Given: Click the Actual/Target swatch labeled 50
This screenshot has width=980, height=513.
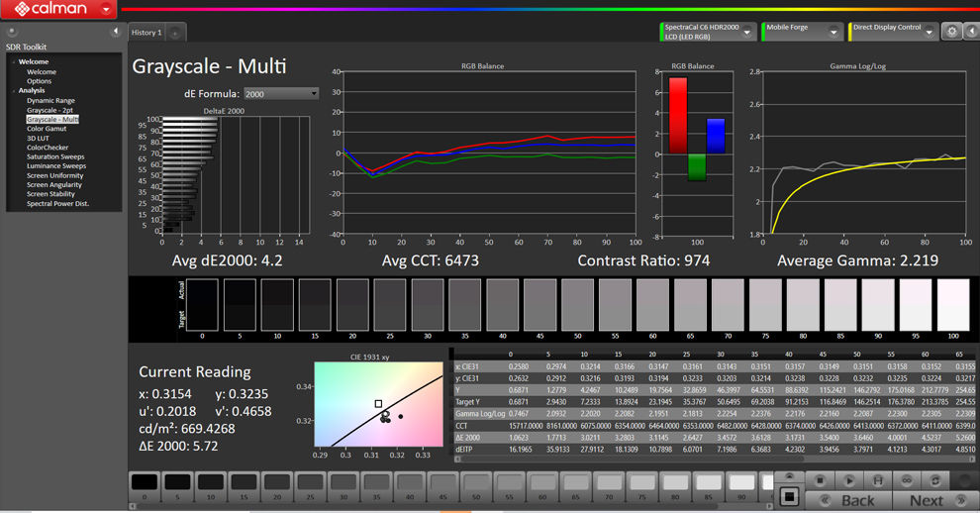Looking at the screenshot, I should 577,305.
